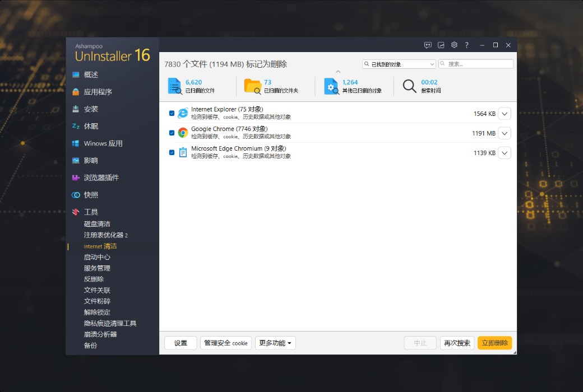The width and height of the screenshot is (583, 392).
Task: Open the feedback chat icon in title bar
Action: (428, 45)
